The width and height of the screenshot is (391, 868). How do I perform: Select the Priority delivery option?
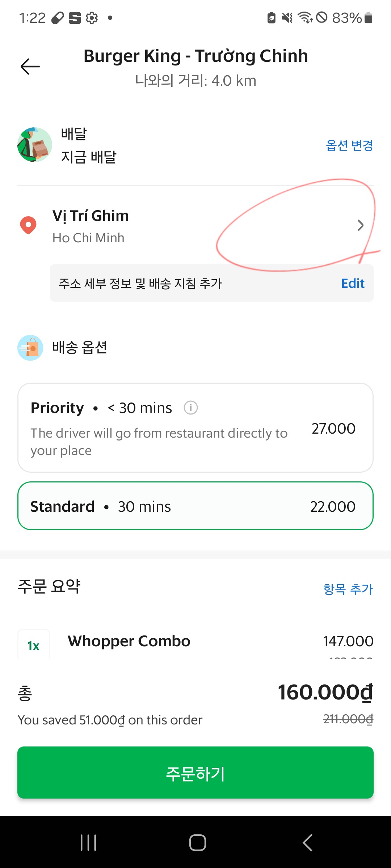[195, 427]
